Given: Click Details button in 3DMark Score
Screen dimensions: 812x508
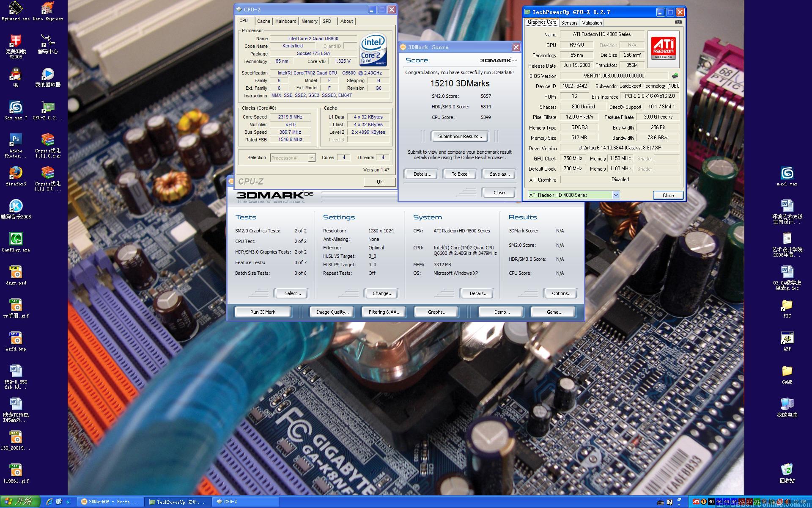Looking at the screenshot, I should [422, 174].
